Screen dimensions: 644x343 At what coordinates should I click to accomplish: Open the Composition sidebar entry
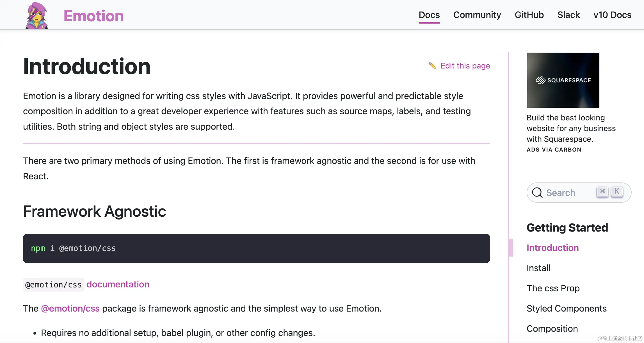(552, 329)
